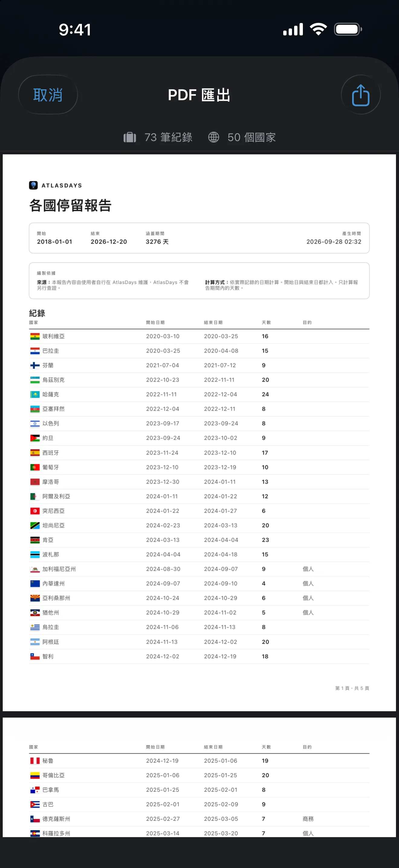This screenshot has width=399, height=868.
Task: Tap the globe countries icon
Action: point(214,137)
